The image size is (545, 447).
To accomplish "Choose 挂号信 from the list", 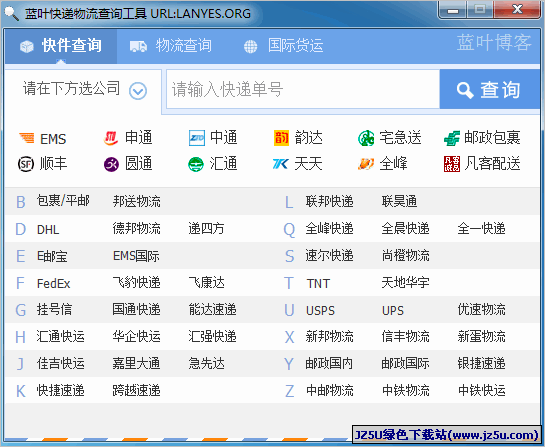I will coord(54,309).
